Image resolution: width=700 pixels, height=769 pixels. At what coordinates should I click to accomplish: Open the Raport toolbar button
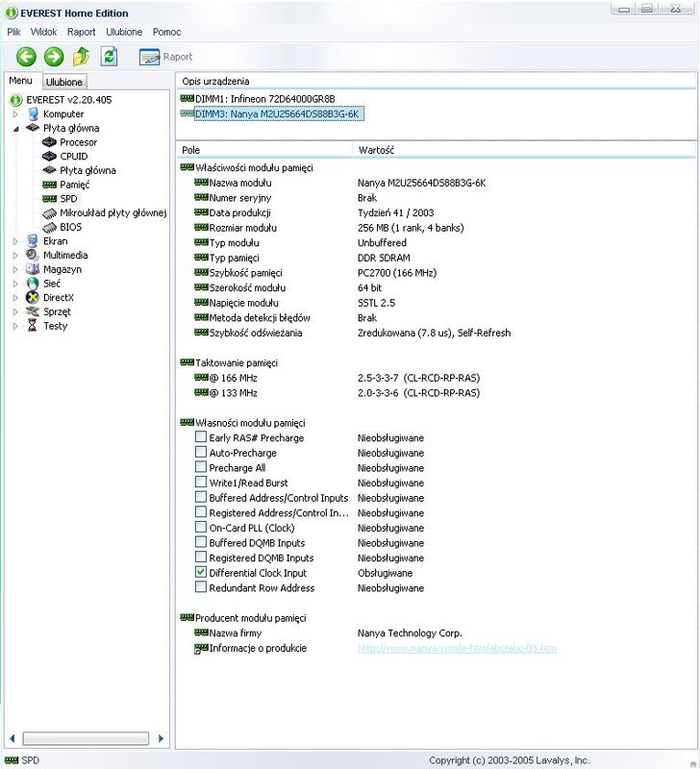(166, 57)
